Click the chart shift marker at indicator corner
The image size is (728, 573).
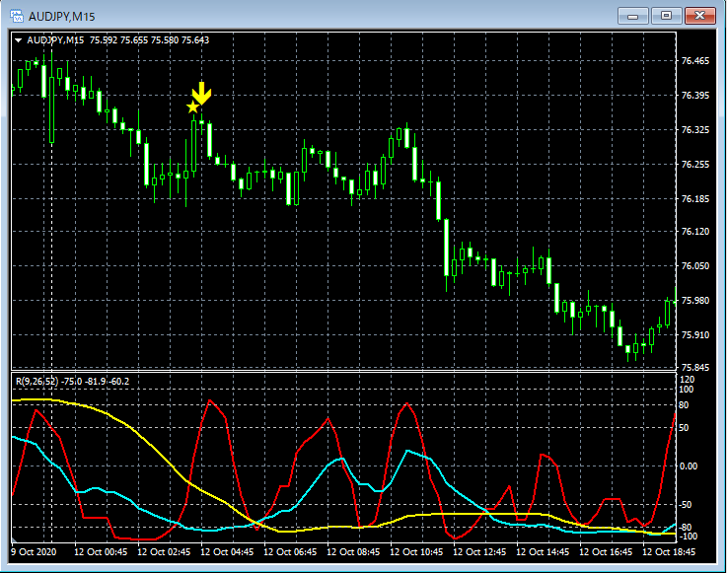[x=14, y=540]
